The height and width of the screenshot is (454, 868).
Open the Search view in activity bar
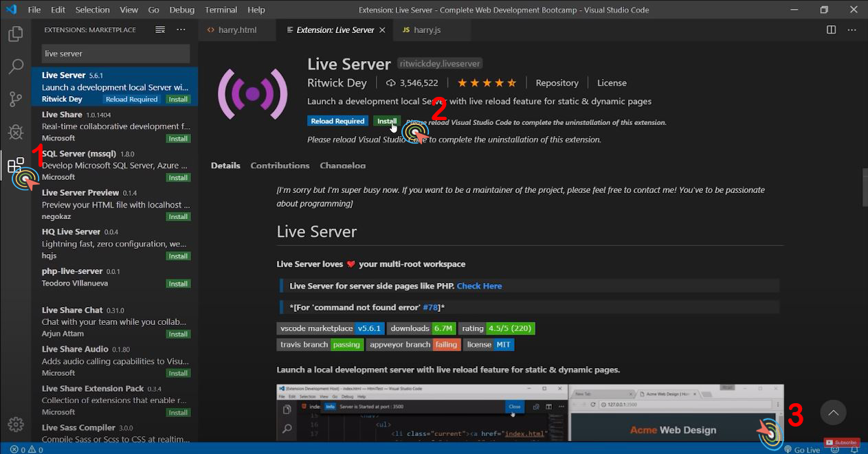[15, 67]
